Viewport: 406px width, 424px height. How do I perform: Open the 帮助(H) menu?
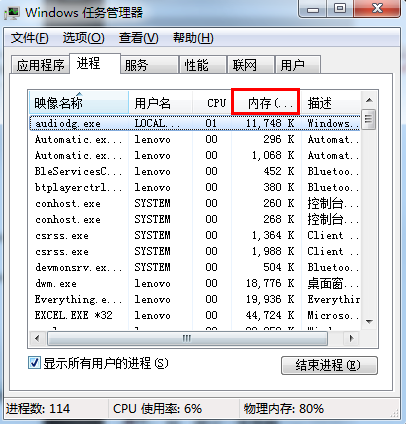coord(193,38)
